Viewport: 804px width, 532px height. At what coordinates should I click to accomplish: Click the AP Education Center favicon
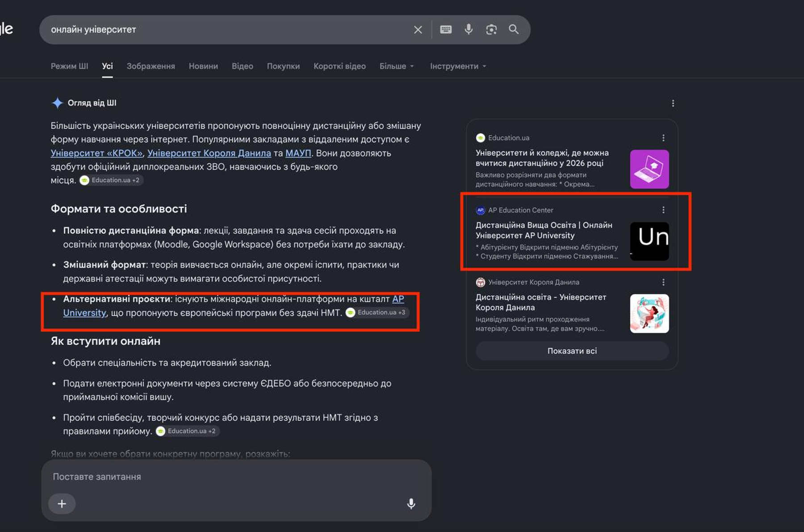tap(480, 210)
